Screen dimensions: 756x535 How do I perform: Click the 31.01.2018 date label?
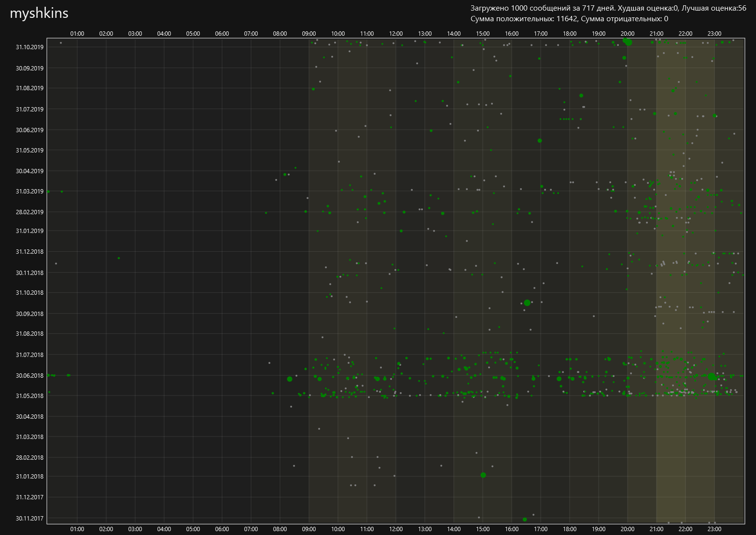pos(29,476)
